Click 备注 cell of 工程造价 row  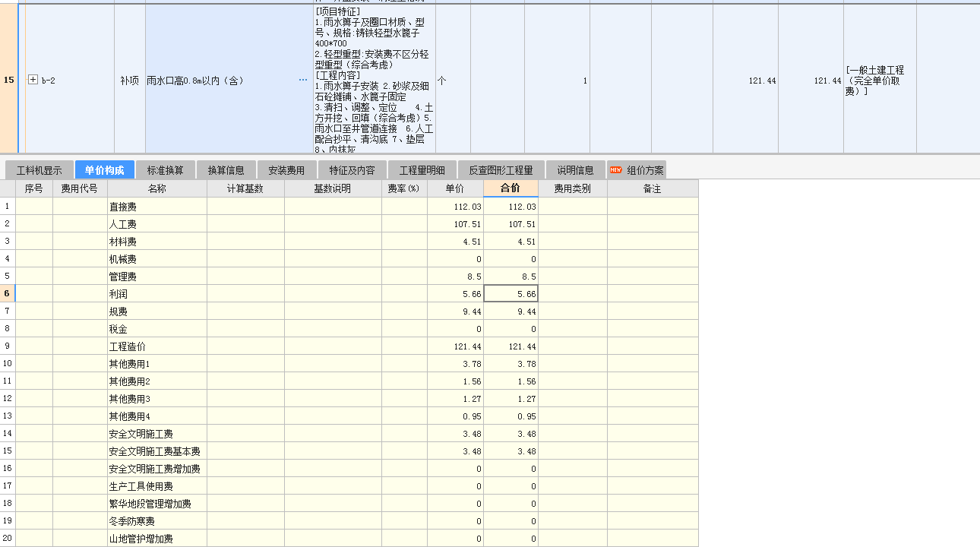pyautogui.click(x=653, y=346)
